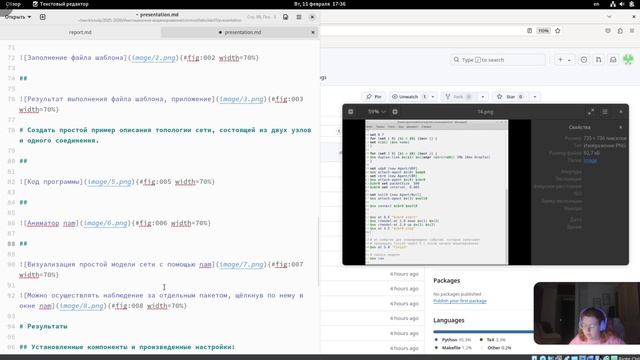Click the Languages progress bar

click(483, 331)
